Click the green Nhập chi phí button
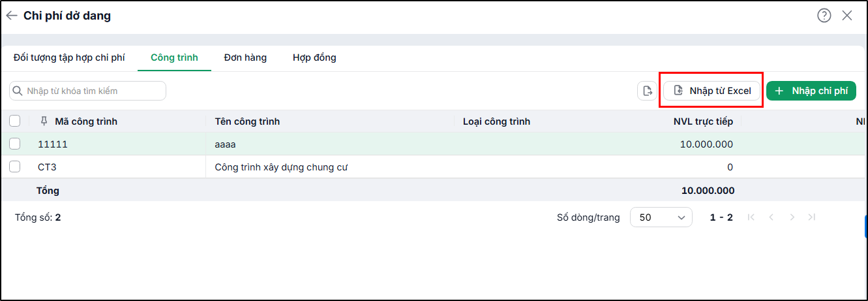 click(811, 91)
